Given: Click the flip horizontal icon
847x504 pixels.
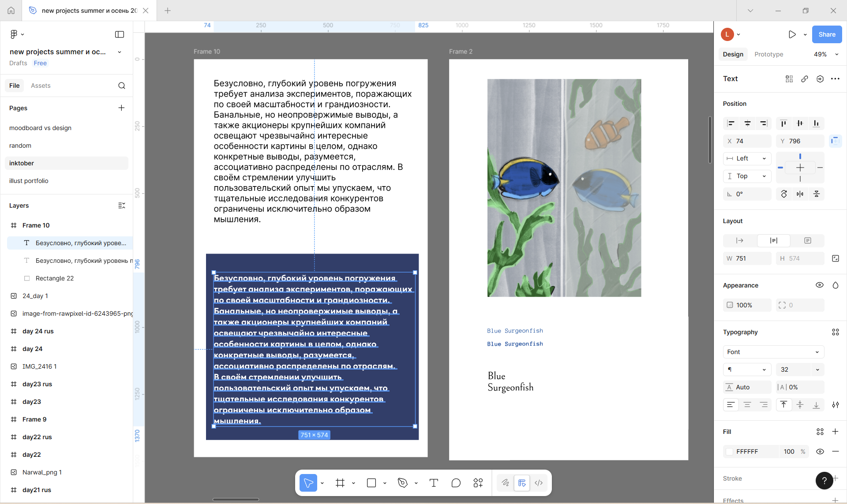Looking at the screenshot, I should (x=800, y=194).
